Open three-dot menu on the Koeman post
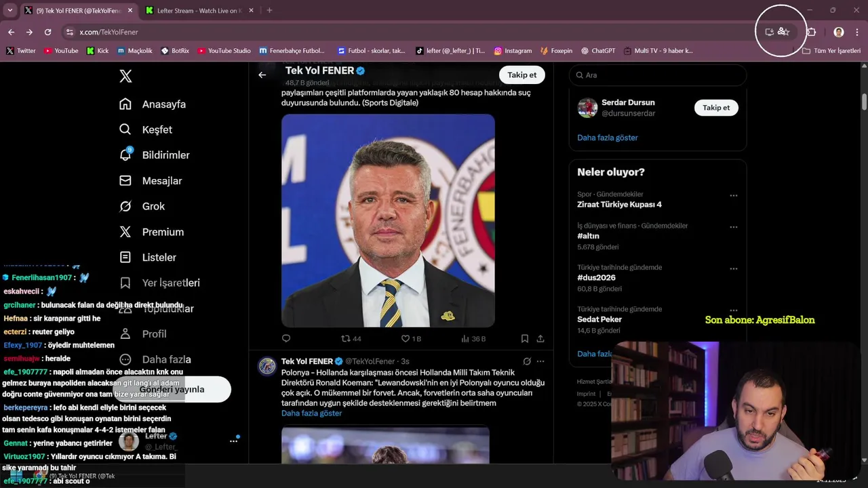The width and height of the screenshot is (868, 488). click(x=540, y=361)
